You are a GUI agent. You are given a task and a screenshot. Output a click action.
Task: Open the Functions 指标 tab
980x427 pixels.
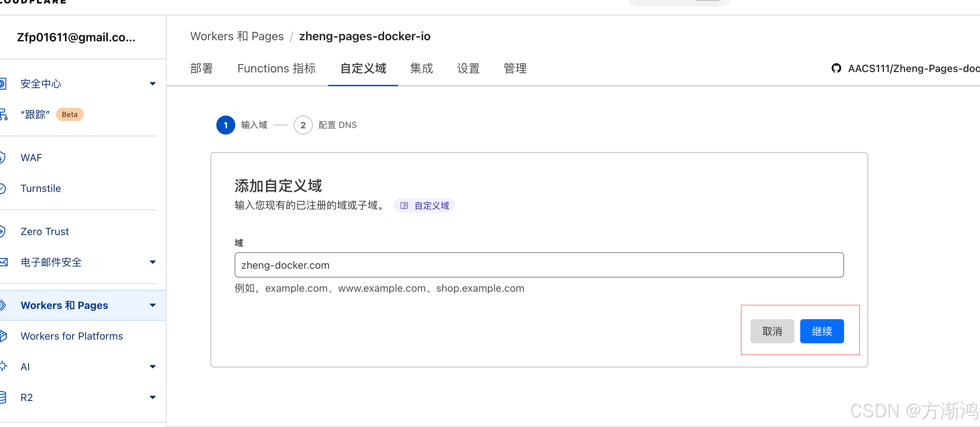pos(276,68)
